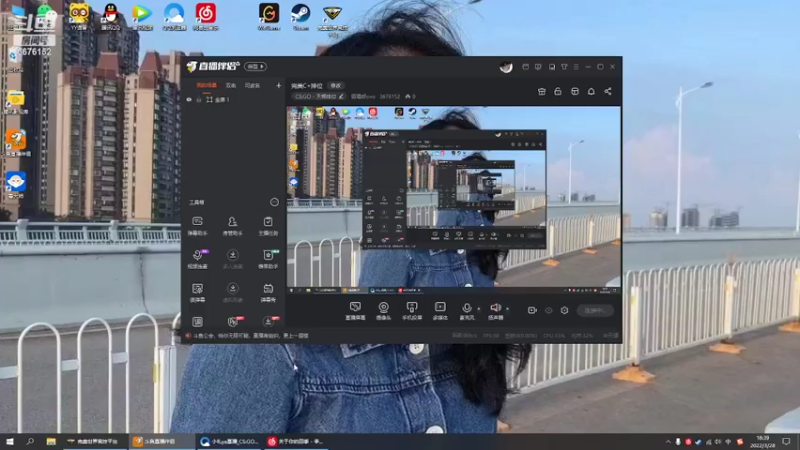Add a screen capture source from bottom bar
This screenshot has width=800, height=450.
(355, 310)
